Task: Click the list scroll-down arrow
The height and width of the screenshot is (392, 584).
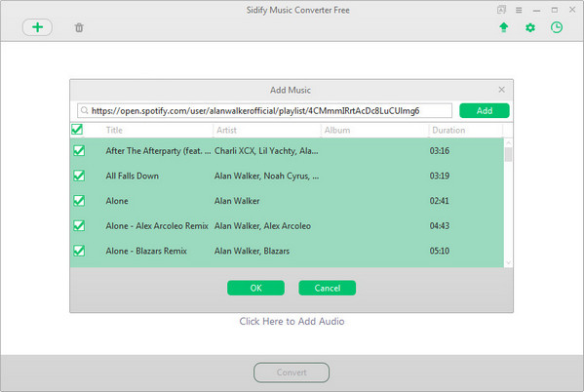Action: 508,262
